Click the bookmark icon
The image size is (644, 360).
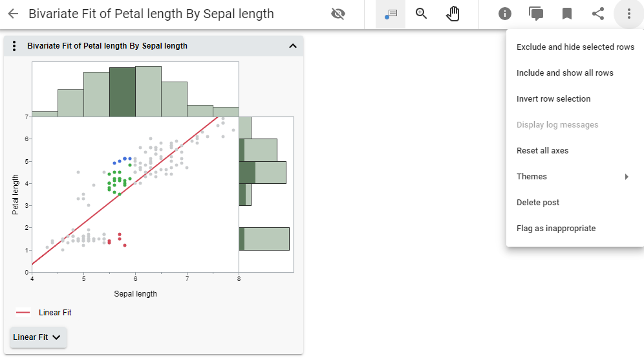[x=567, y=14]
